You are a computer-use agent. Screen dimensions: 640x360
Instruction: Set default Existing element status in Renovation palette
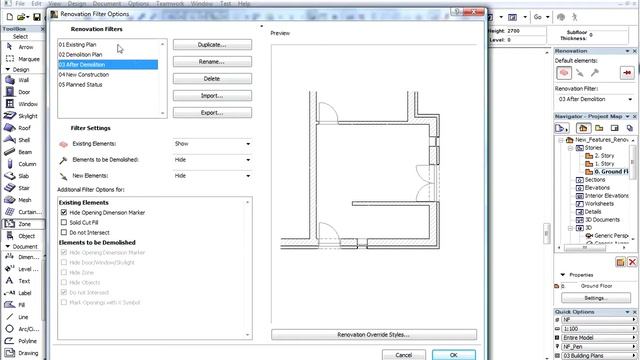pyautogui.click(x=564, y=73)
